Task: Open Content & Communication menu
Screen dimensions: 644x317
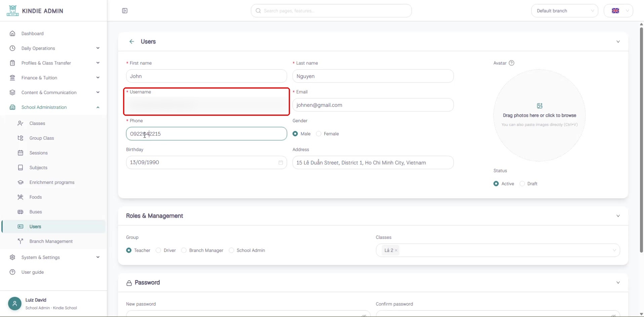Action: point(54,92)
